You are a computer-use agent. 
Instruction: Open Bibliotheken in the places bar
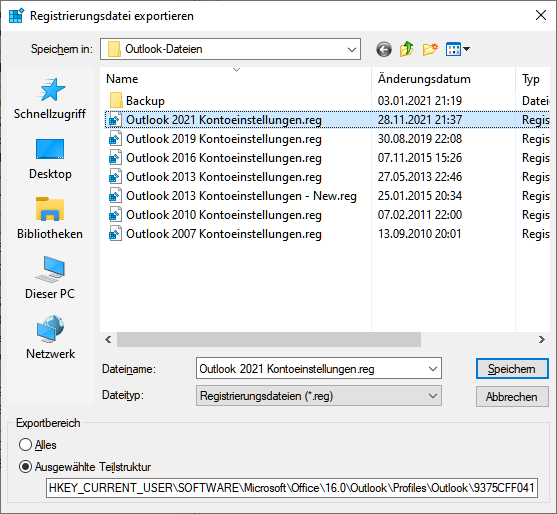pyautogui.click(x=50, y=218)
